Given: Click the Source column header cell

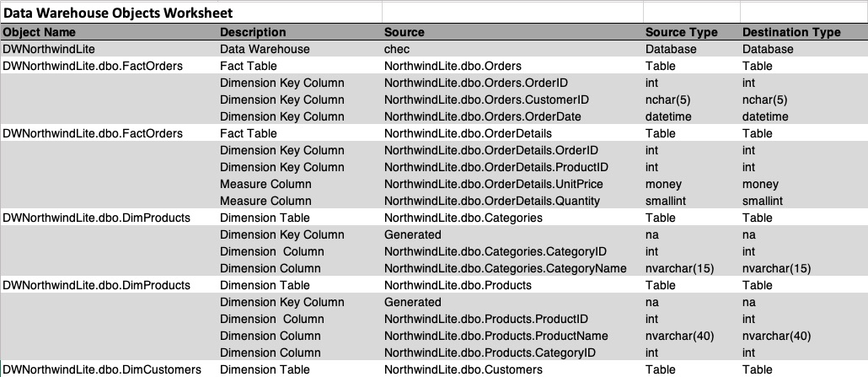Looking at the screenshot, I should click(x=405, y=32).
